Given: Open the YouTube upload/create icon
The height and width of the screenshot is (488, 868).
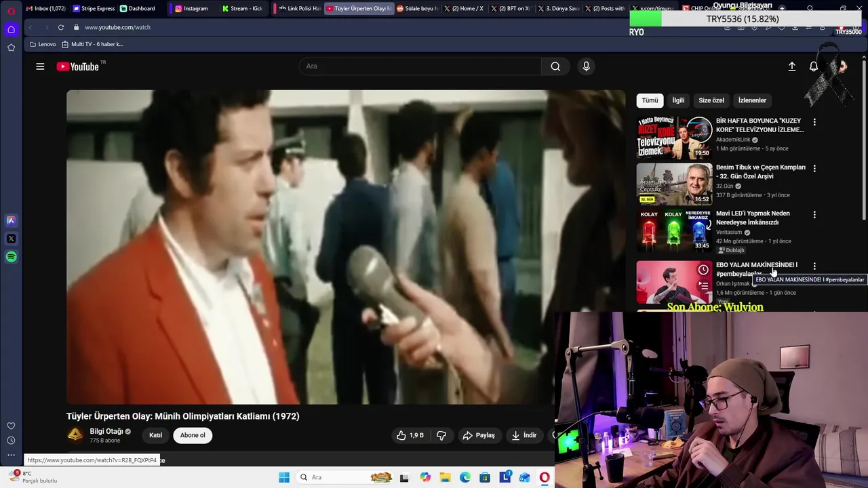Looking at the screenshot, I should coord(791,66).
